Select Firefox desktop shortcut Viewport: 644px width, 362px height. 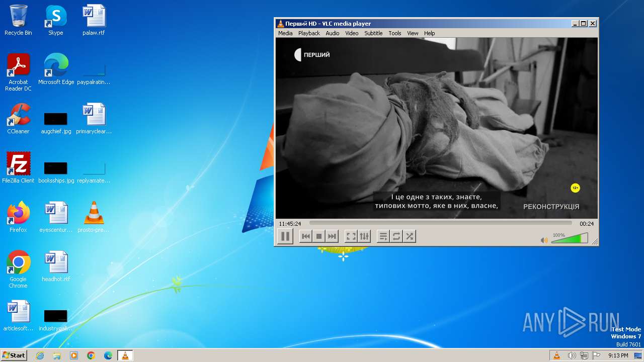click(18, 217)
